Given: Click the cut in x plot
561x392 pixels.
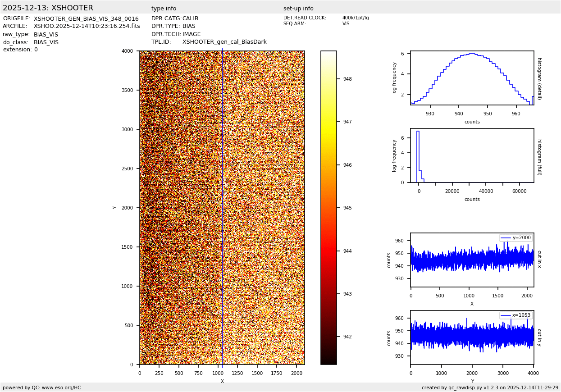Looking at the screenshot, I should point(472,260).
